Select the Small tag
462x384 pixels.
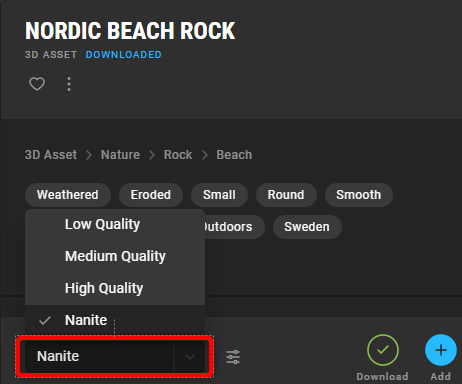pos(219,195)
